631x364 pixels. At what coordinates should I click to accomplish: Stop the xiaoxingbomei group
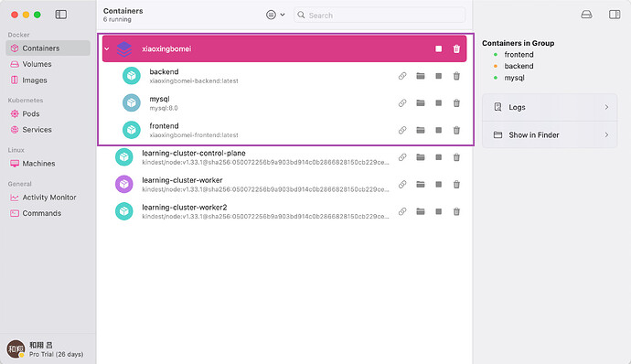[439, 48]
